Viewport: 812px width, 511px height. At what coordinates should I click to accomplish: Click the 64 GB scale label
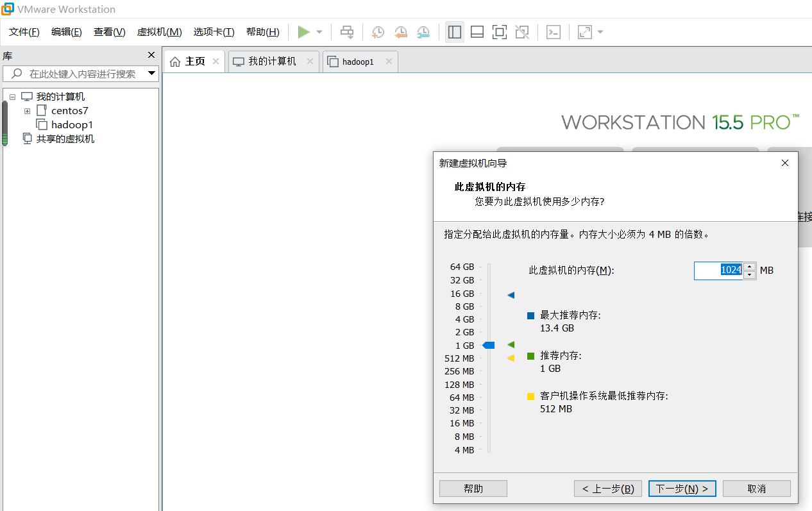tap(462, 267)
